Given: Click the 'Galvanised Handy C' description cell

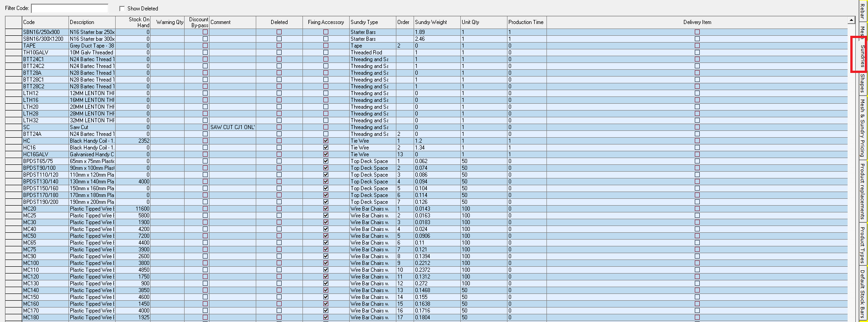Looking at the screenshot, I should click(92, 154).
